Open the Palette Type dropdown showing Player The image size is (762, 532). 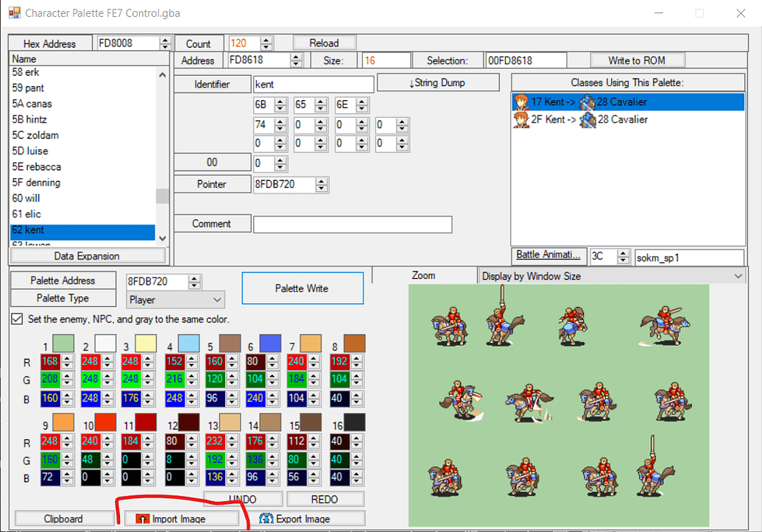click(217, 299)
